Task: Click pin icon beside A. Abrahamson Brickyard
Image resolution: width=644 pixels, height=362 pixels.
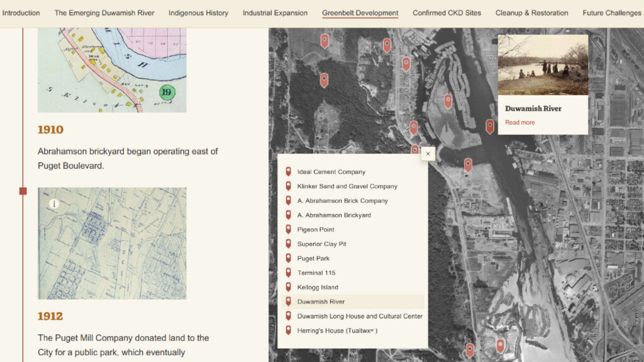Action: click(x=288, y=215)
